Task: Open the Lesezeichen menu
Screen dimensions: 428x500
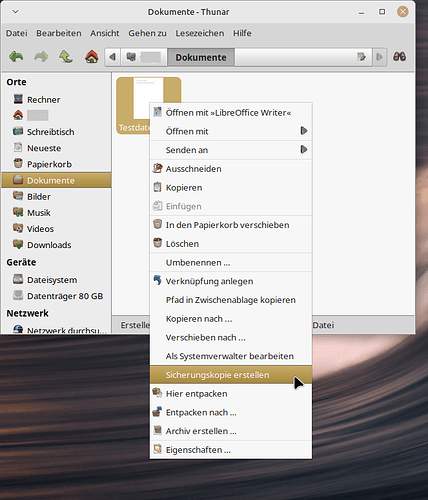Action: 200,33
